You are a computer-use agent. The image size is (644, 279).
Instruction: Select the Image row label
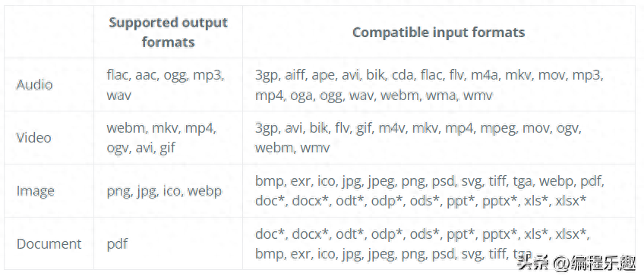[36, 191]
